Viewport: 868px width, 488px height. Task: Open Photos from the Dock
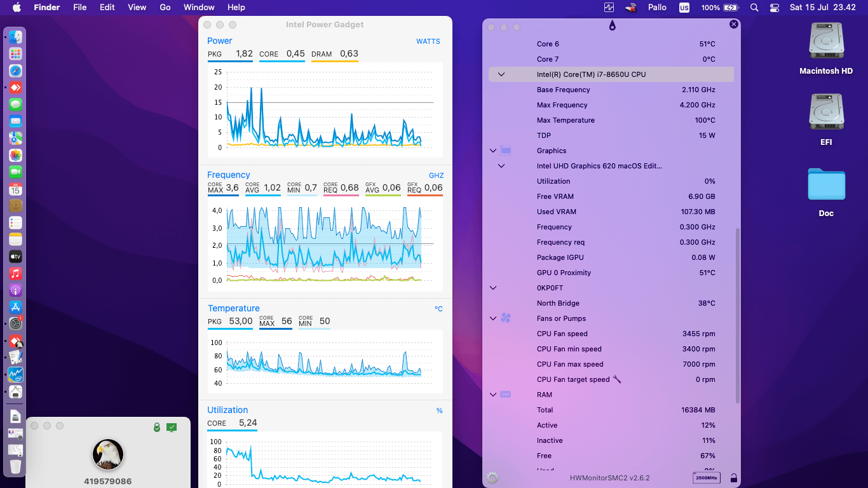tap(15, 155)
